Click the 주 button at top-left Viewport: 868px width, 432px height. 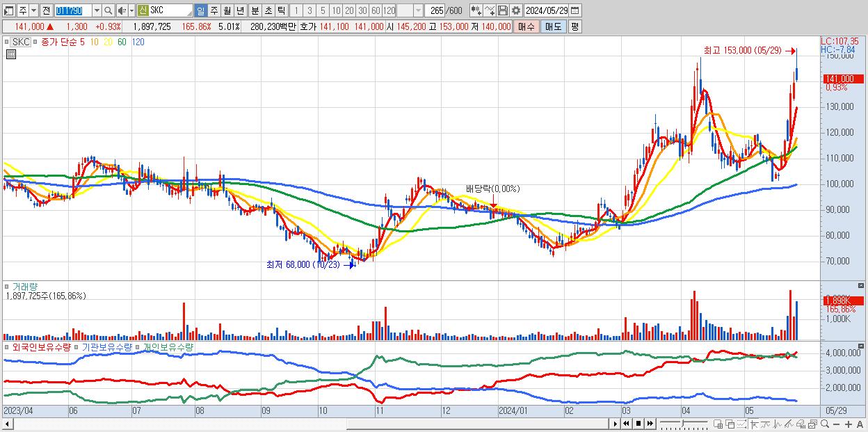(22, 10)
